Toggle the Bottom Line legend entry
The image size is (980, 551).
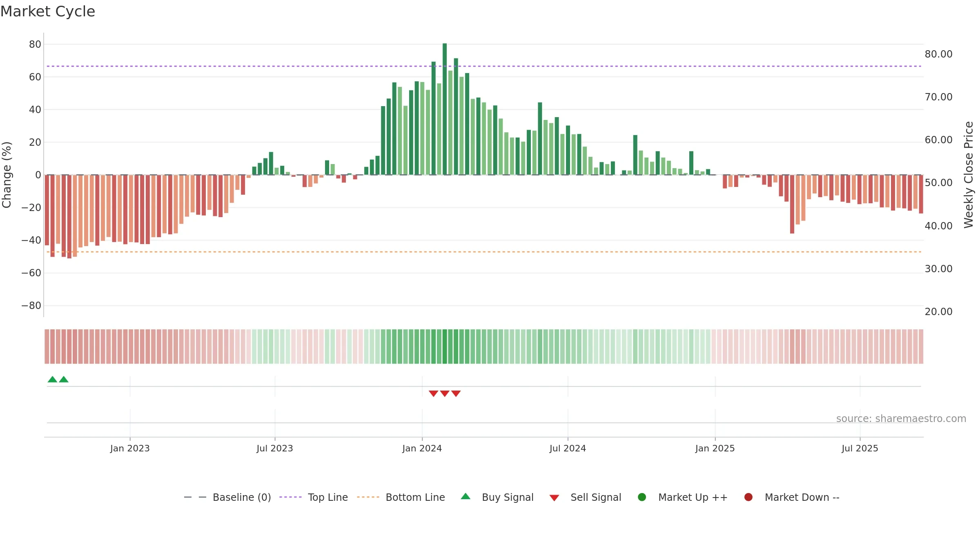(x=401, y=497)
